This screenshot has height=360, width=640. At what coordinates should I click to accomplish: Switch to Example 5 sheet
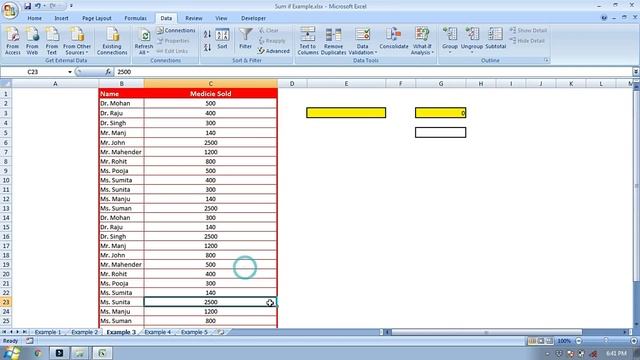[194, 332]
